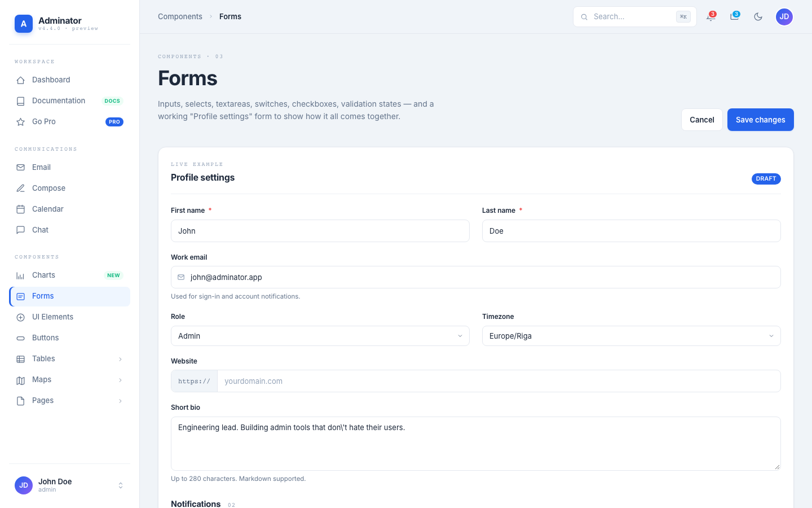Open the Timezone dropdown
The height and width of the screenshot is (508, 812).
632,336
